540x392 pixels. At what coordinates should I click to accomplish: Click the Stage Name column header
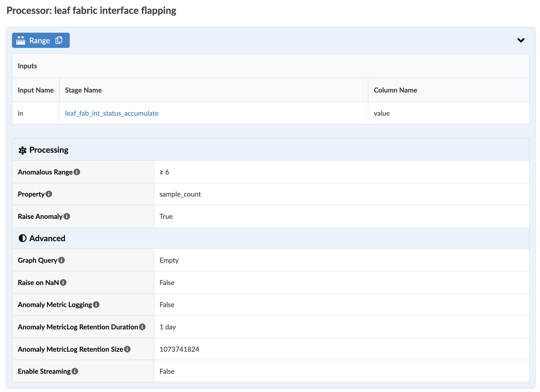click(x=83, y=90)
